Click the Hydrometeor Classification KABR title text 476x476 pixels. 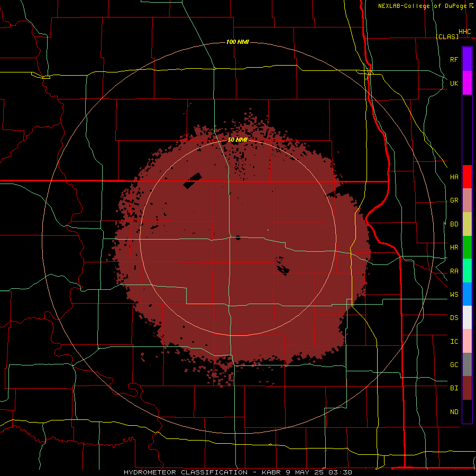237,472
